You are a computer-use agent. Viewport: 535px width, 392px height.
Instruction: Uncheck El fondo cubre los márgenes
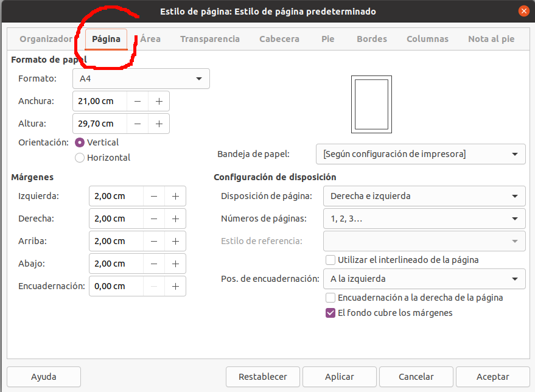pyautogui.click(x=330, y=313)
